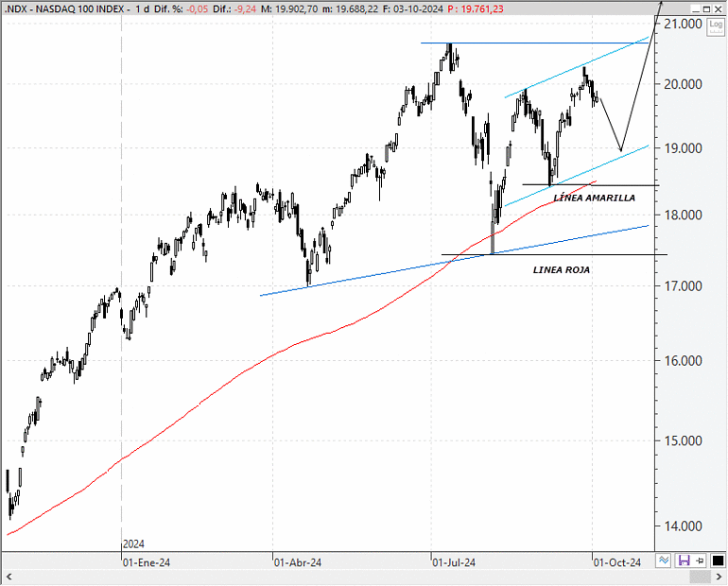This screenshot has height=586, width=728.
Task: Click the 15.000 price axis label
Action: pos(683,440)
